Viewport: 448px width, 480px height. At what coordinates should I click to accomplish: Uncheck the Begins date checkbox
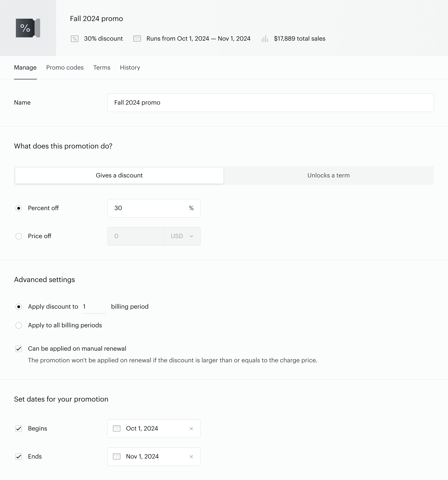tap(19, 429)
